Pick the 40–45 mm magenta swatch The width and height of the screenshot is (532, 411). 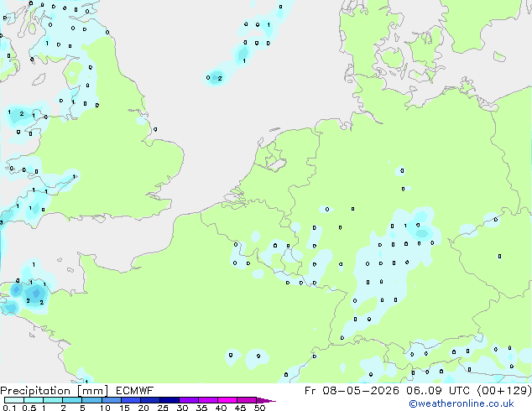[x=227, y=400]
